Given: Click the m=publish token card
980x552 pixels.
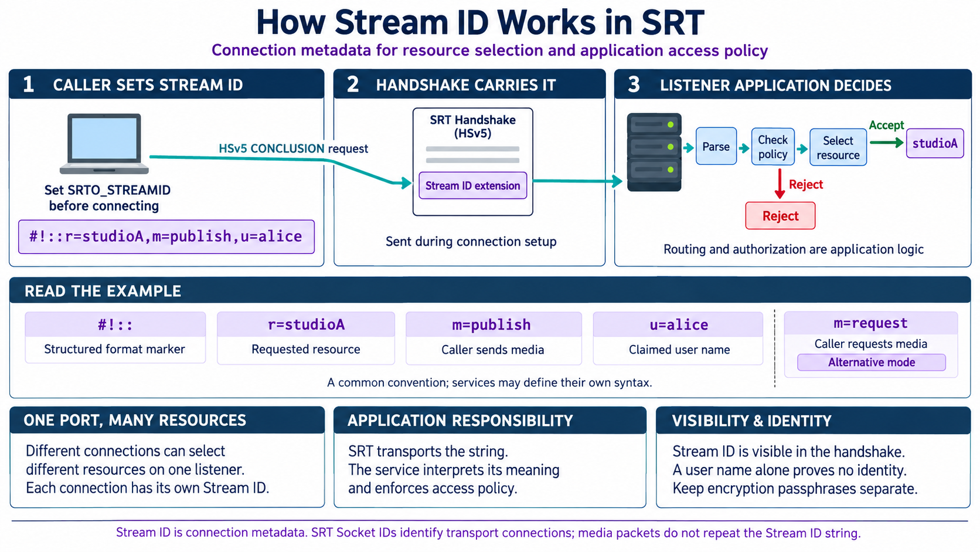Looking at the screenshot, I should coord(494,338).
